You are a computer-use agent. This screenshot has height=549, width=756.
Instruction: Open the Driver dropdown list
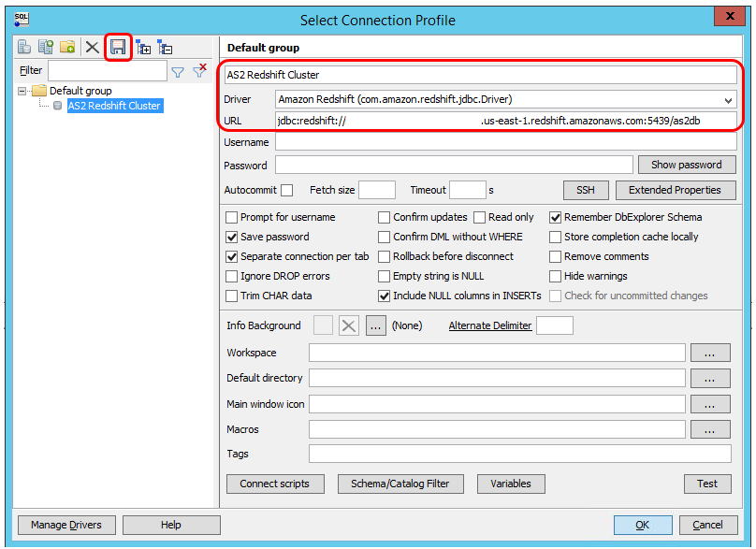pyautogui.click(x=728, y=100)
